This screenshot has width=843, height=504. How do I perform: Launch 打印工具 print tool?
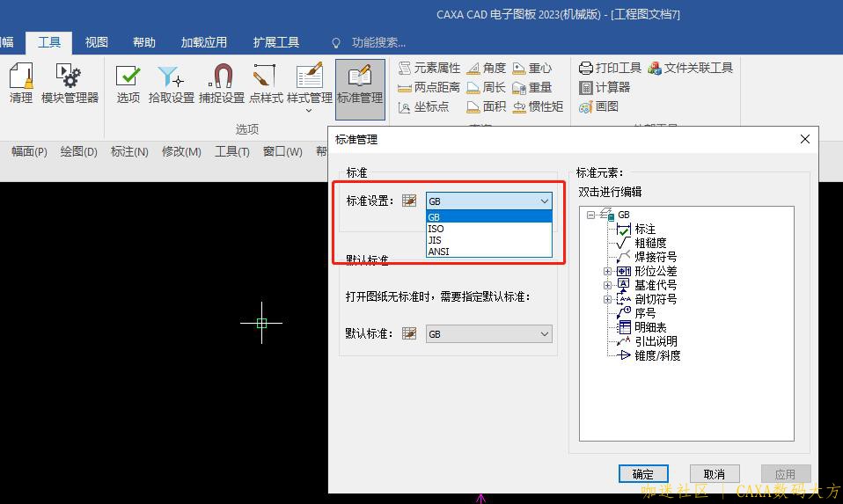pyautogui.click(x=610, y=68)
